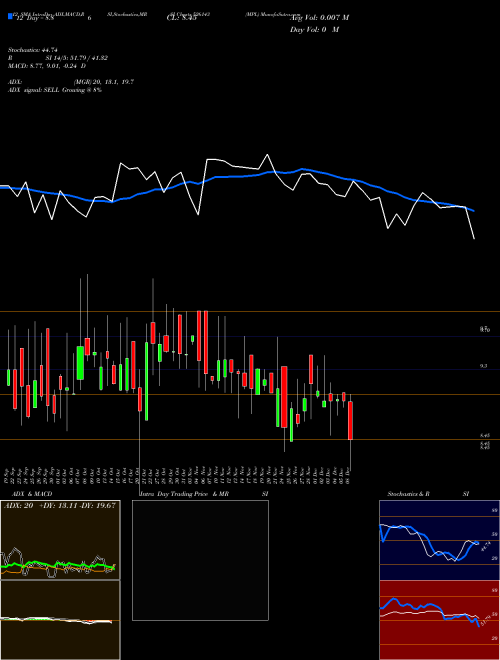The width and height of the screenshot is (500, 660).
Task: Click the blue 12-day SMA legend square
Action: (10, 17)
